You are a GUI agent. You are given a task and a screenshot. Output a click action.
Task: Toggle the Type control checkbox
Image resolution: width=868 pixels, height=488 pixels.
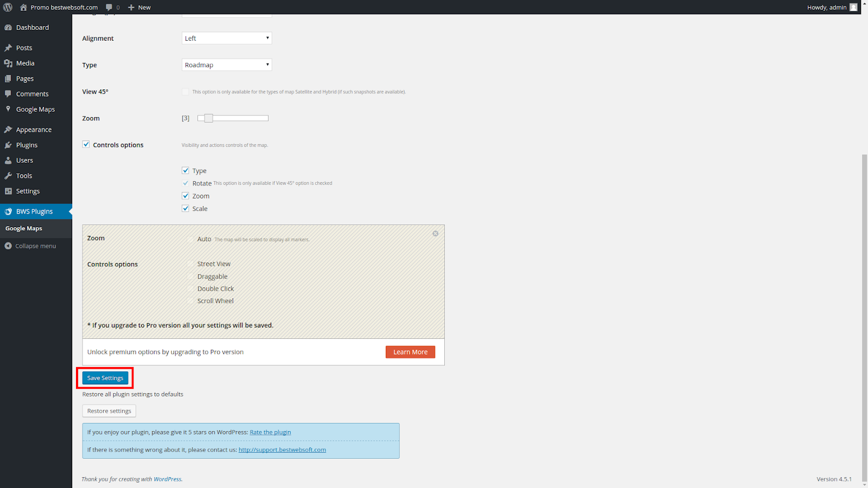(x=186, y=170)
